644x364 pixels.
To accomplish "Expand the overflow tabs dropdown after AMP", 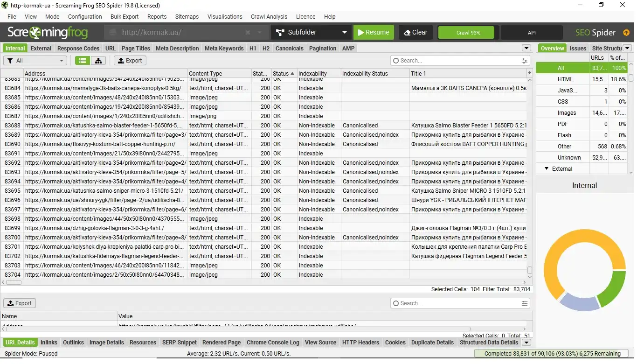I will (526, 48).
